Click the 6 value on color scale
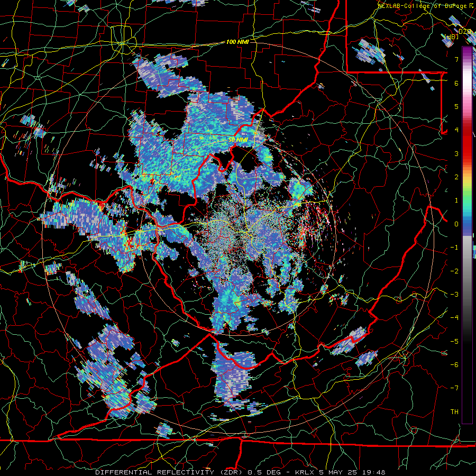Image resolution: width=476 pixels, height=476 pixels. pos(456,83)
